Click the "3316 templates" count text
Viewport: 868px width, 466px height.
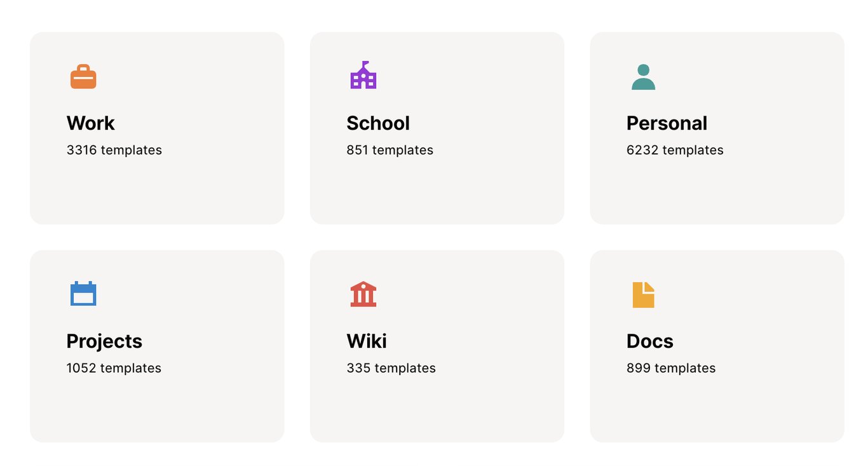pyautogui.click(x=114, y=150)
